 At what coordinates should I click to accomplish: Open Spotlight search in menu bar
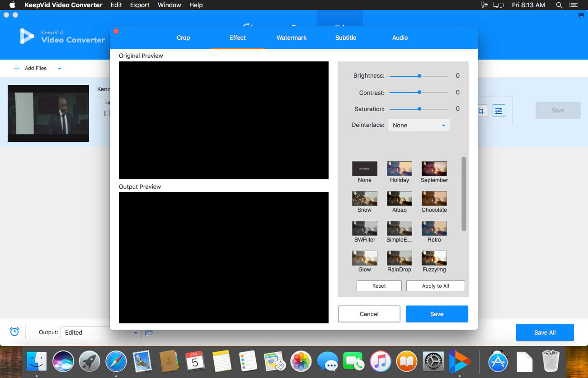[x=559, y=5]
